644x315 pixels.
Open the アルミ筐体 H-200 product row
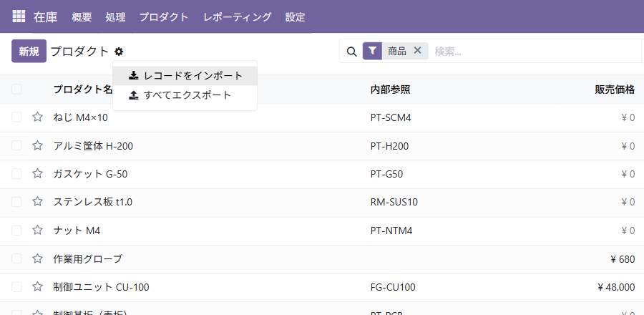[322, 146]
